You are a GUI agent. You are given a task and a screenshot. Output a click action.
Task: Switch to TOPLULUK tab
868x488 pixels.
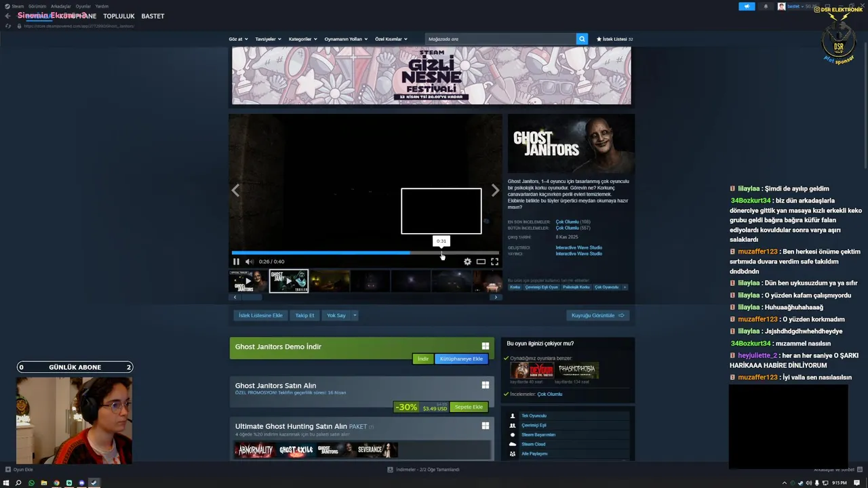(x=119, y=16)
